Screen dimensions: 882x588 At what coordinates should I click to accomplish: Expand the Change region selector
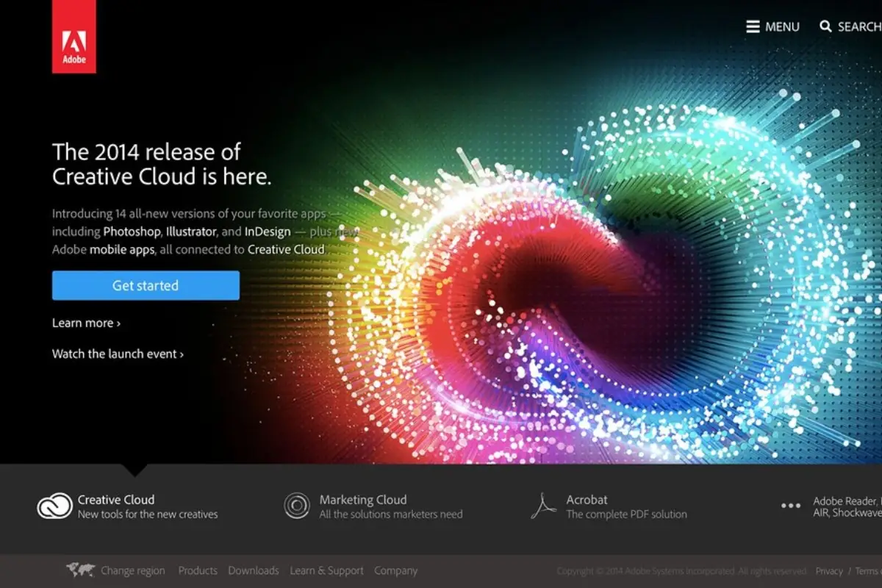[x=133, y=570]
